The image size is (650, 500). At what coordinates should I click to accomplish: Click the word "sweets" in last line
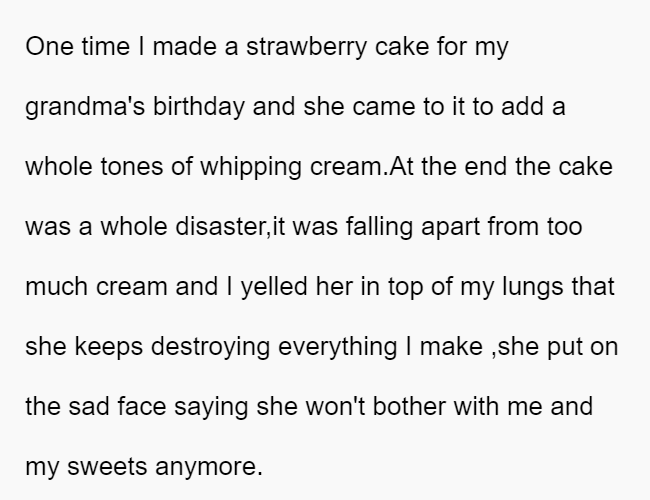pos(107,467)
